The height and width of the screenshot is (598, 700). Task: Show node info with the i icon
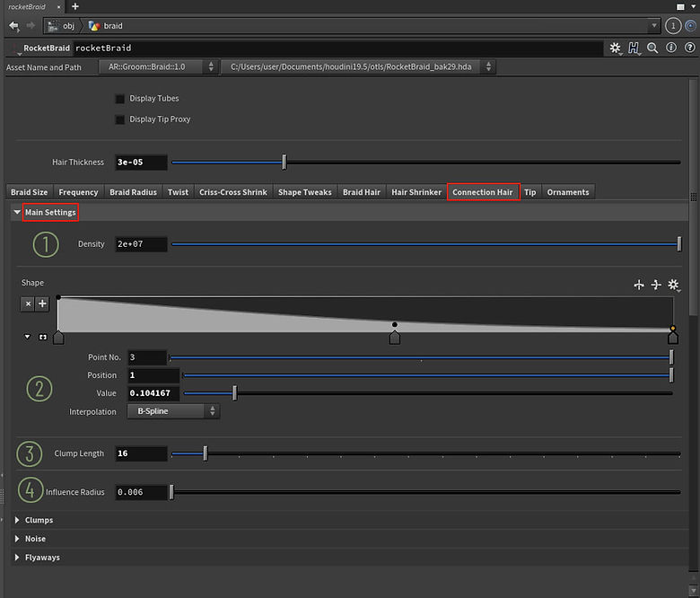point(671,48)
